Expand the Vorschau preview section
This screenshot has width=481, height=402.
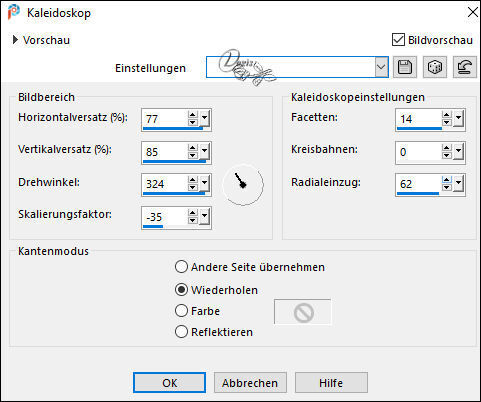click(x=15, y=40)
